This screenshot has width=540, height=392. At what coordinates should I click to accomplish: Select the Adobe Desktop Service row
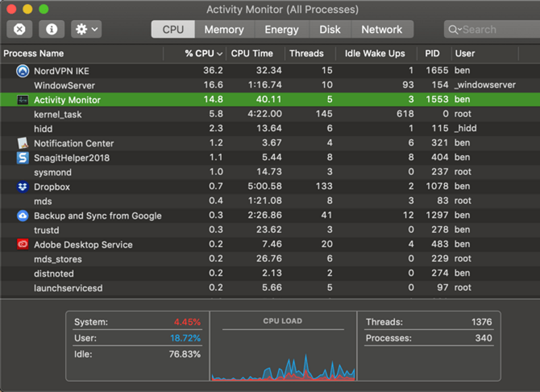tap(270, 244)
